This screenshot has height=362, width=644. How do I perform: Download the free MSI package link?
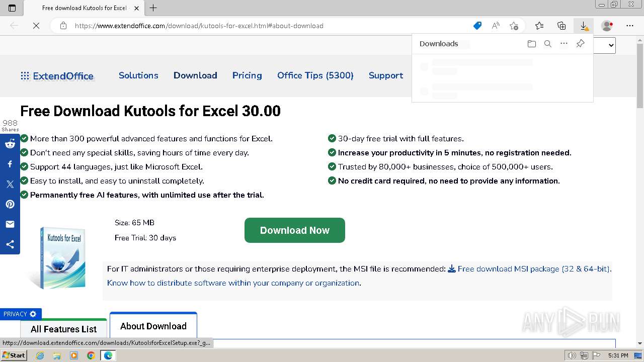point(529,269)
